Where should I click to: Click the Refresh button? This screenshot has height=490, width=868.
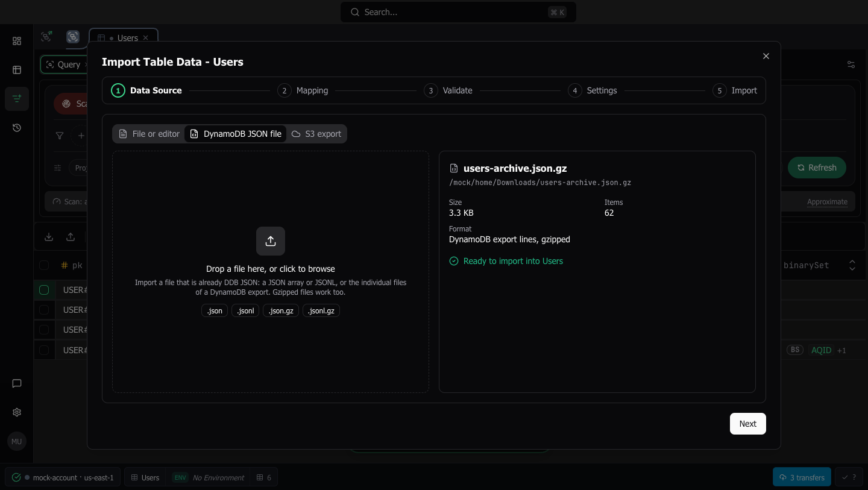pos(817,168)
